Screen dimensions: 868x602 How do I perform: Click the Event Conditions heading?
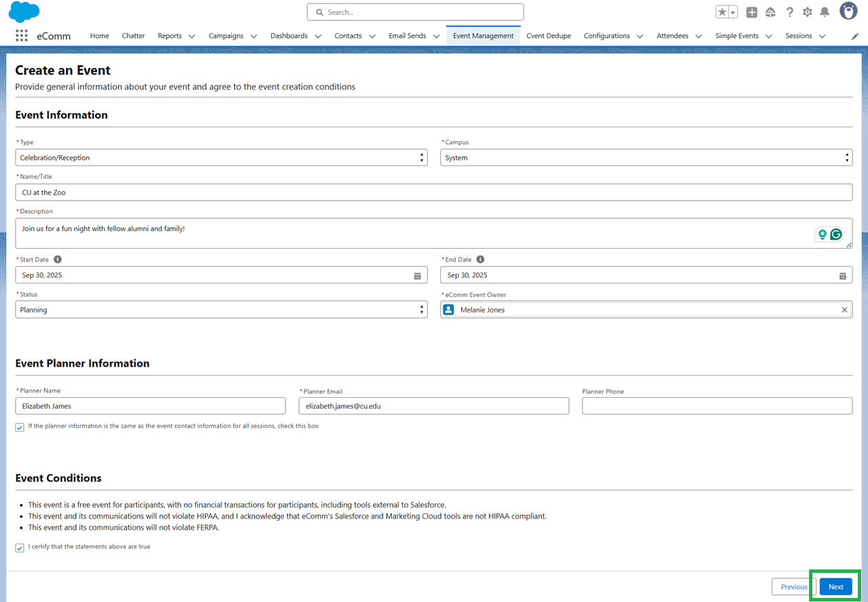click(58, 478)
